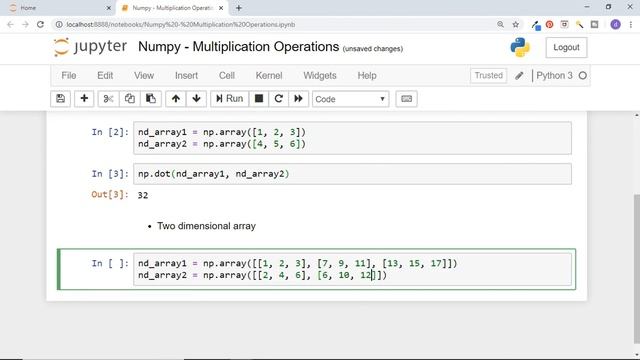Bookmark this page with star icon
This screenshot has height=360, width=640.
516,24
